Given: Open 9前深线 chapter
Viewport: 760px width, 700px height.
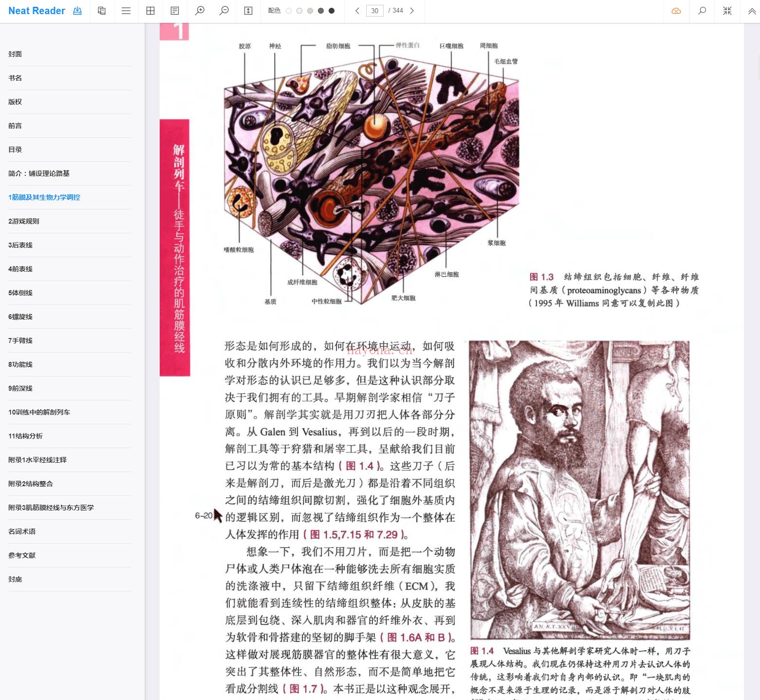Looking at the screenshot, I should coord(70,388).
